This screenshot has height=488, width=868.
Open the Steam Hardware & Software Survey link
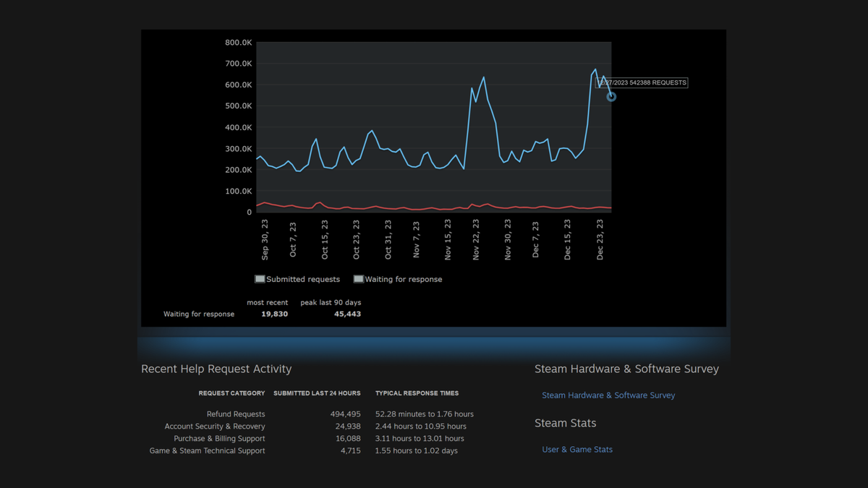[x=608, y=395]
